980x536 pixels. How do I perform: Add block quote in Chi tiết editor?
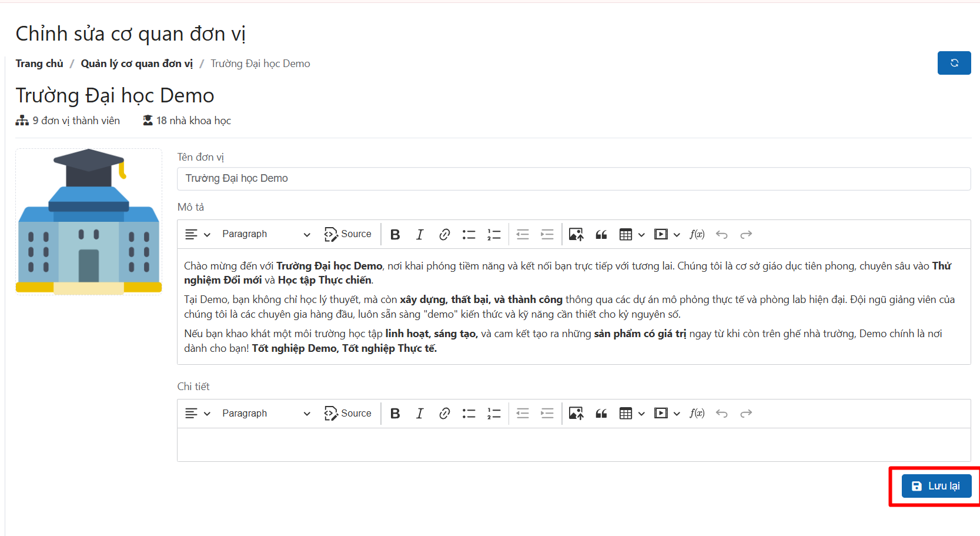click(601, 414)
